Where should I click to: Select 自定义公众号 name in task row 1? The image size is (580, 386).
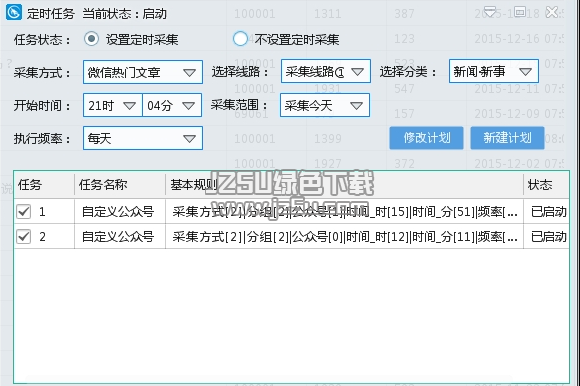coord(118,212)
